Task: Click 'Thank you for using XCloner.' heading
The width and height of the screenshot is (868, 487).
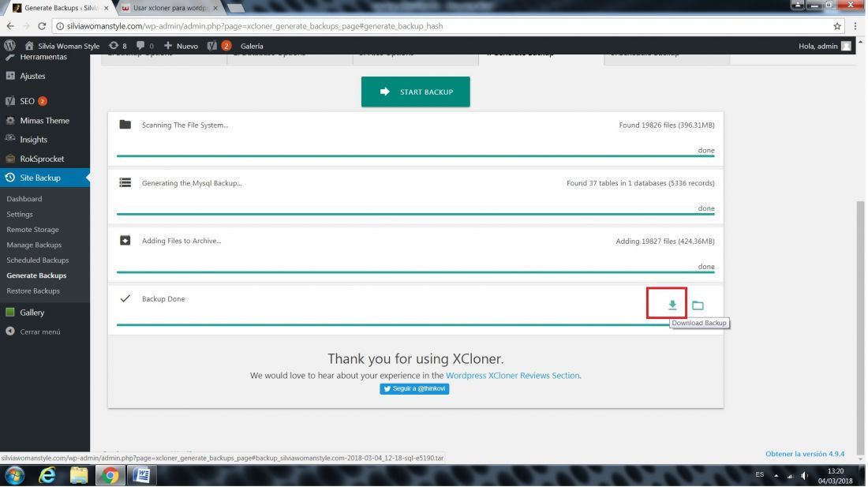Action: [x=417, y=359]
